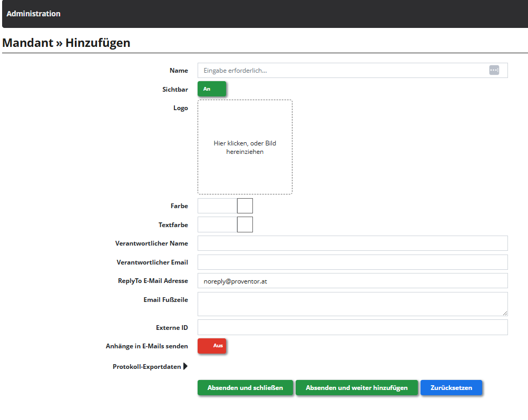Click the Zurücksetzen button
Screen dimensions: 528x420
pos(451,387)
